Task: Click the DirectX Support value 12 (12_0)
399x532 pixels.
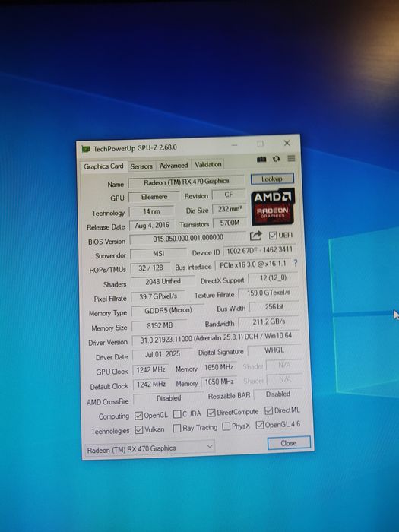Action: tap(273, 278)
